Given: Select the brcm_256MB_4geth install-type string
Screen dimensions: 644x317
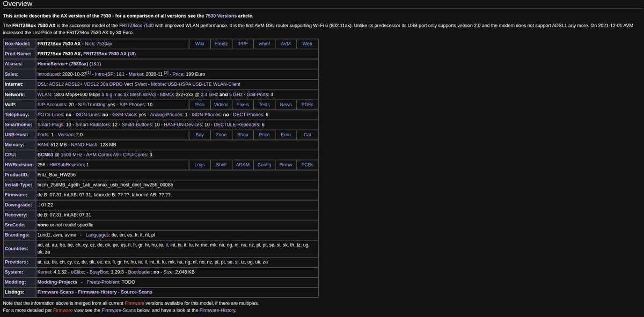Looking at the screenshot, I should tap(105, 185).
